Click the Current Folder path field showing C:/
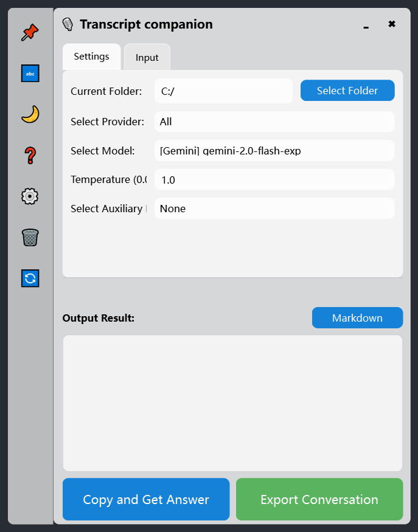The width and height of the screenshot is (418, 532). 222,90
